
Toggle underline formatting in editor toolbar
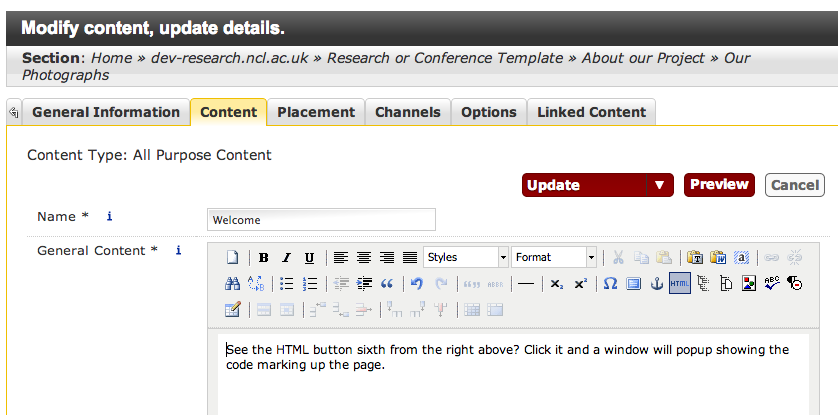point(309,258)
